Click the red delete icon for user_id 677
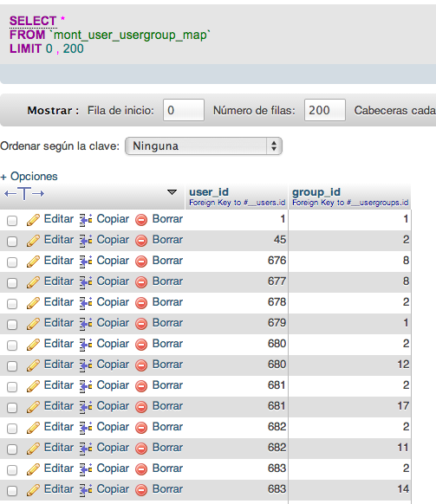 click(141, 282)
